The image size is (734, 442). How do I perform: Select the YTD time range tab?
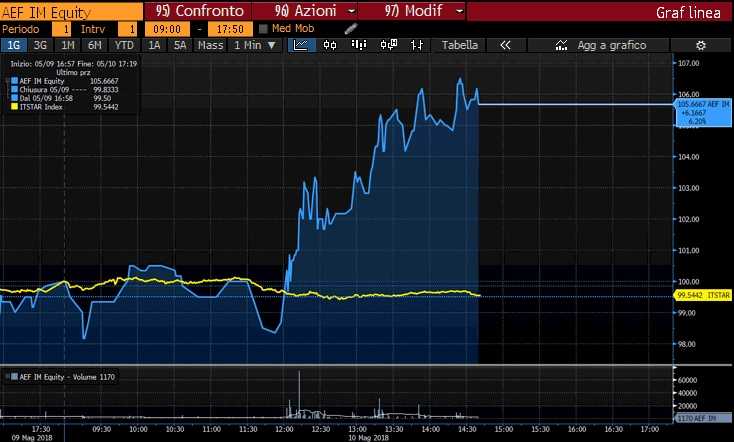coord(124,45)
